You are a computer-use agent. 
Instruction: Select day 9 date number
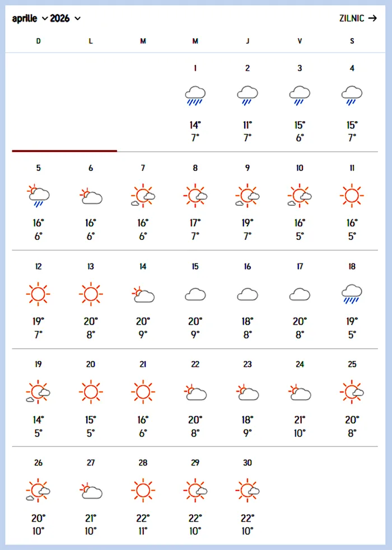(x=248, y=168)
